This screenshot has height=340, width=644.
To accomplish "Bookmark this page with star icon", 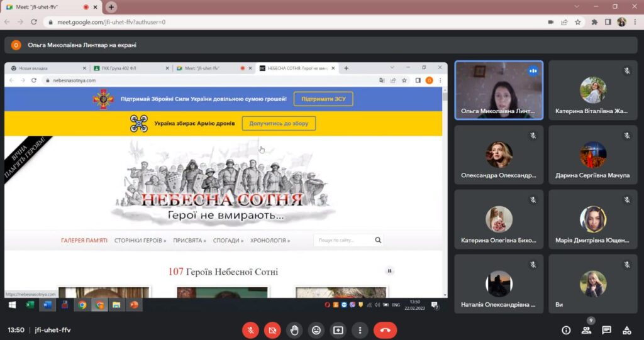I will click(577, 22).
